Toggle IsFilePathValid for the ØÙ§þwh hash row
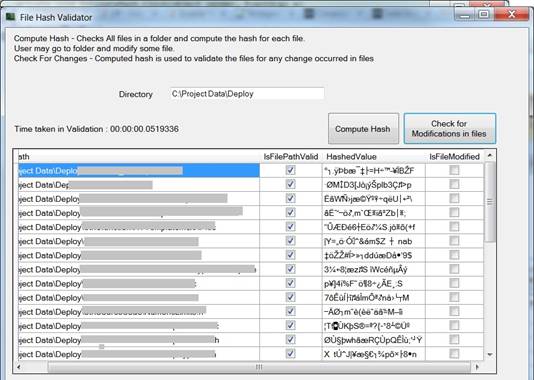534x380 pixels. [x=290, y=340]
